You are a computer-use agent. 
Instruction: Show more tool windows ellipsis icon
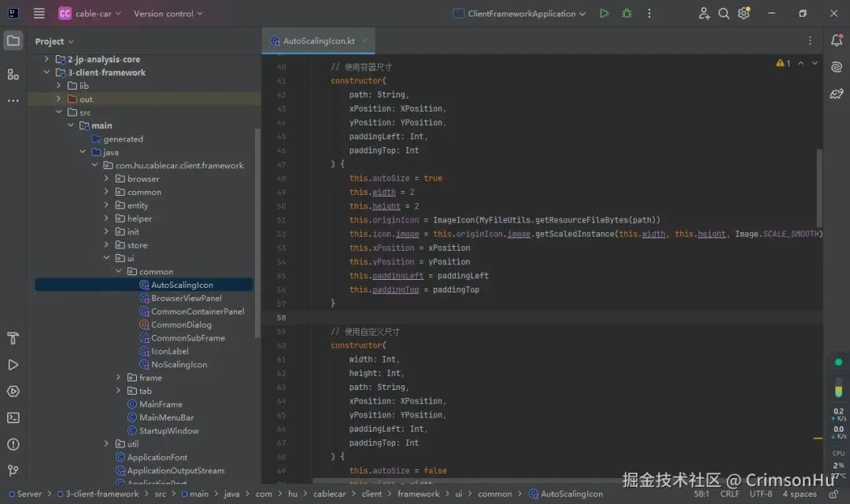point(13,100)
